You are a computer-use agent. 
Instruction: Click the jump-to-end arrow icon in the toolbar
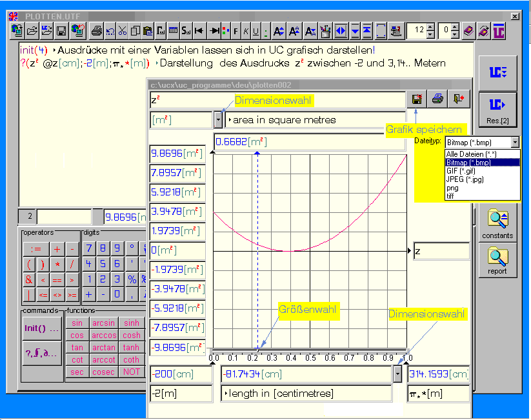click(214, 31)
